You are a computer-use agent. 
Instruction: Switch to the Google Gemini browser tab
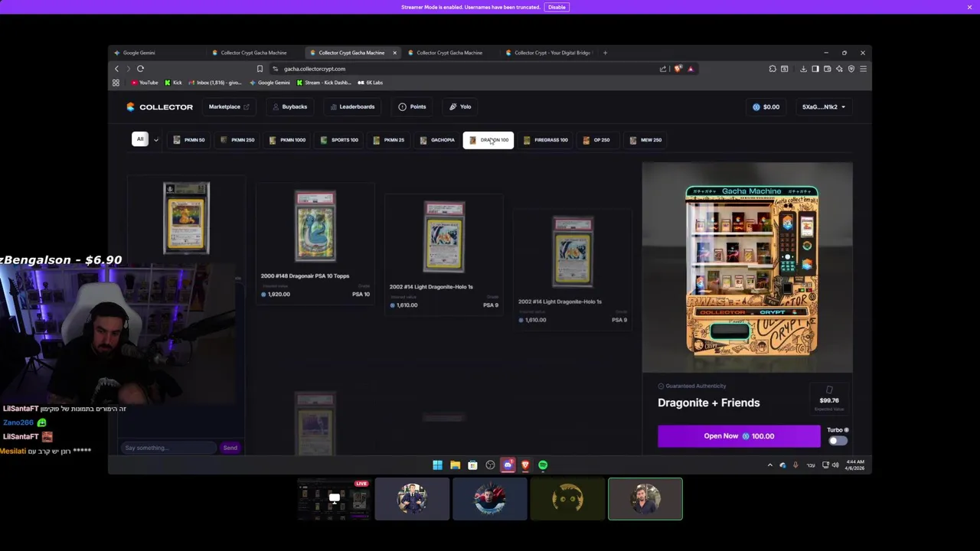pos(157,53)
